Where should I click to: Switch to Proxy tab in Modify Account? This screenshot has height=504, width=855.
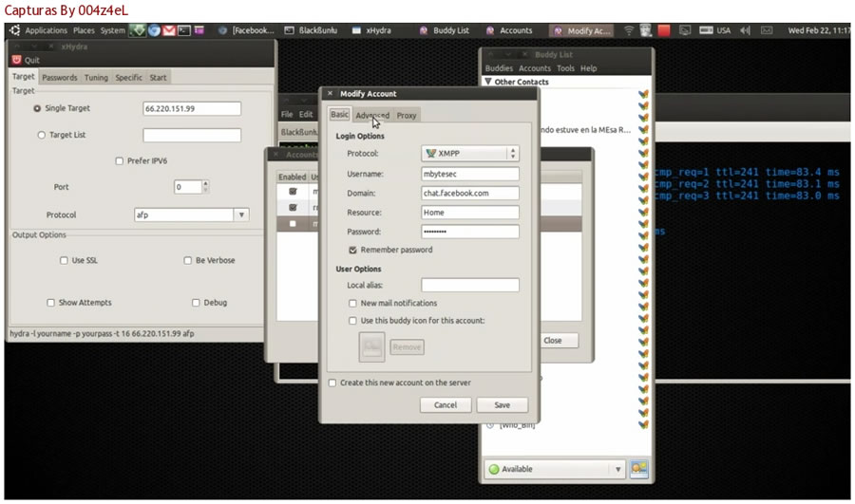point(407,116)
